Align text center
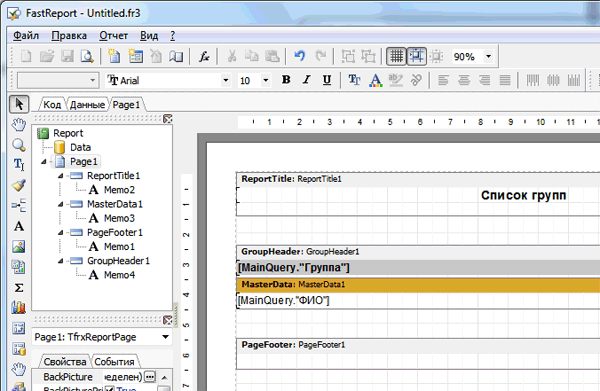The image size is (600, 391). click(x=464, y=80)
